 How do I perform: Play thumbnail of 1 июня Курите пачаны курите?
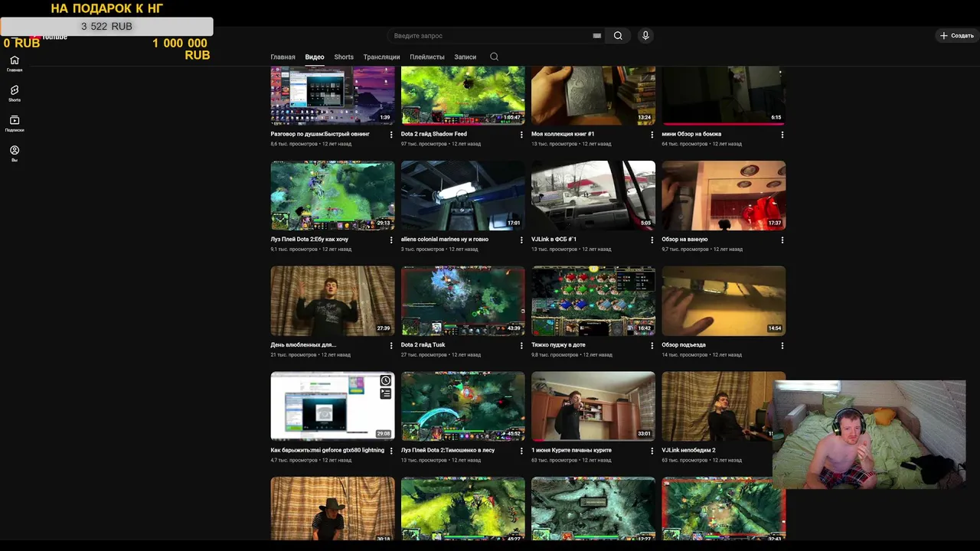(x=593, y=406)
